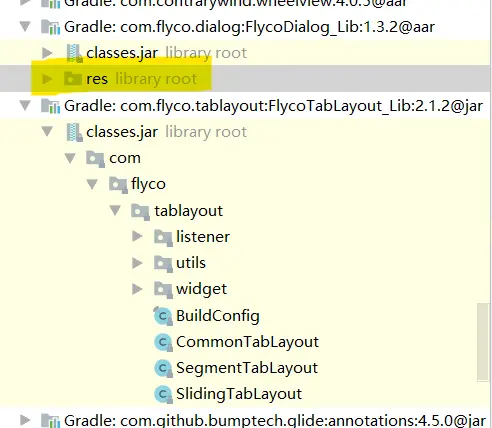
Task: Select the tablayout package label
Action: pyautogui.click(x=188, y=211)
